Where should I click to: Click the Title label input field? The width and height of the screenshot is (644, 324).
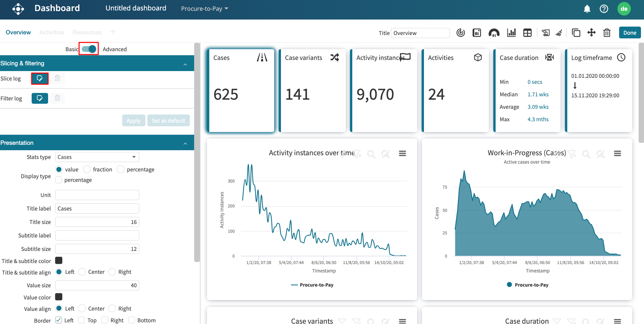(x=97, y=208)
